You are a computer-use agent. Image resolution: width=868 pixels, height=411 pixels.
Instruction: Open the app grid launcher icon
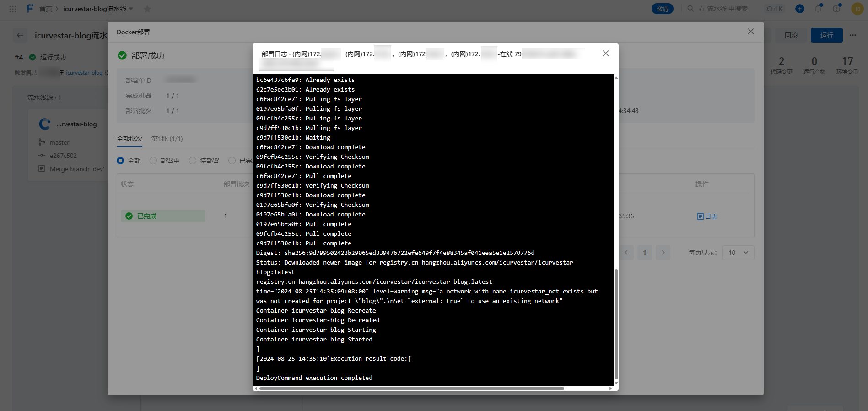coord(13,9)
